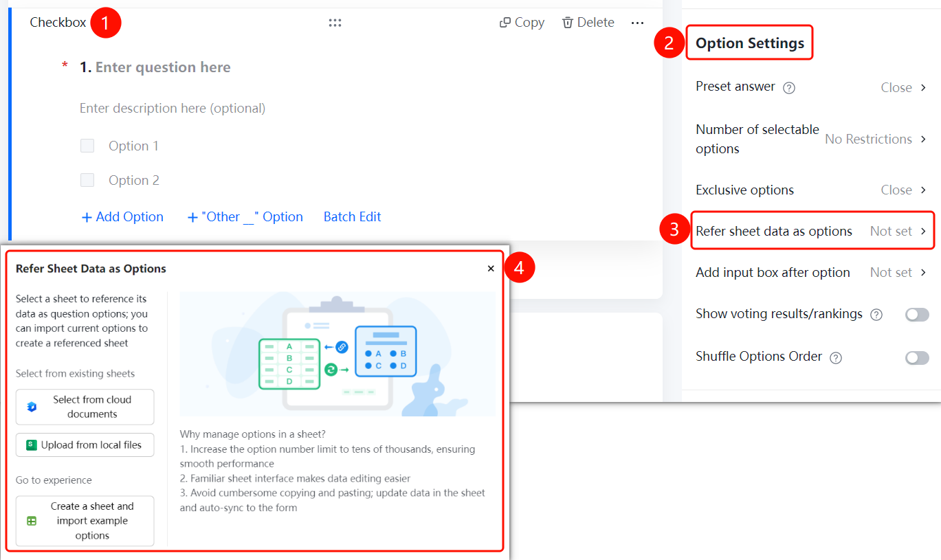Image resolution: width=941 pixels, height=560 pixels.
Task: Close the Refer Sheet Data dialog
Action: 491,269
